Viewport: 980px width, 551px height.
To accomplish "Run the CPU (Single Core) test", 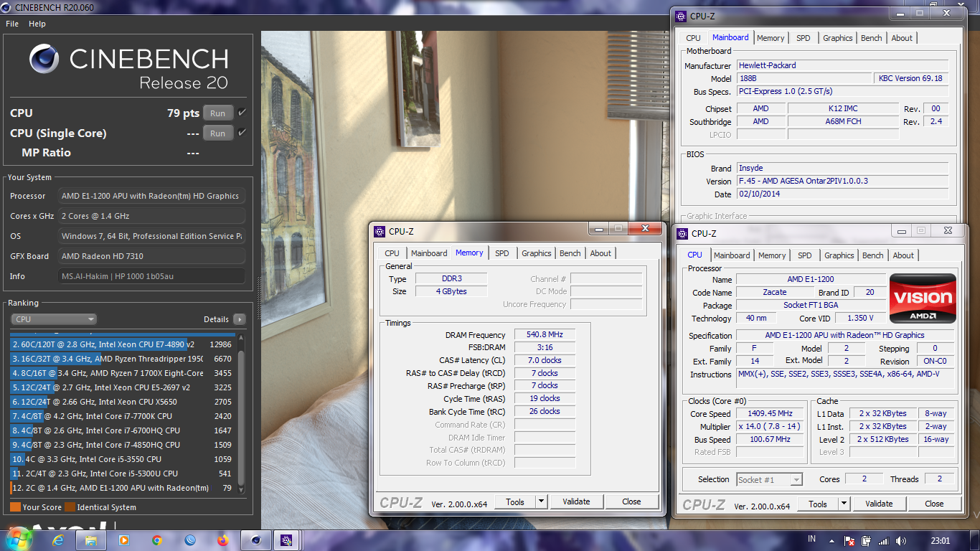I will 218,133.
